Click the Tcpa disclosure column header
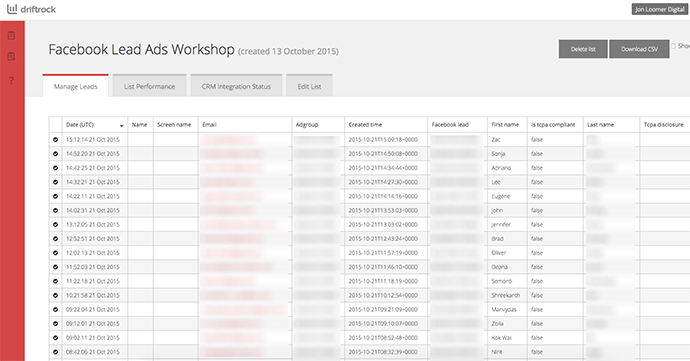Screen dimensions: 690x361 664,125
